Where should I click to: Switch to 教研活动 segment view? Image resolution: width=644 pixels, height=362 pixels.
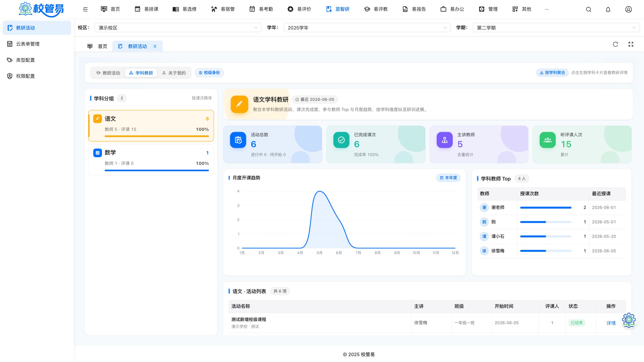(108, 73)
